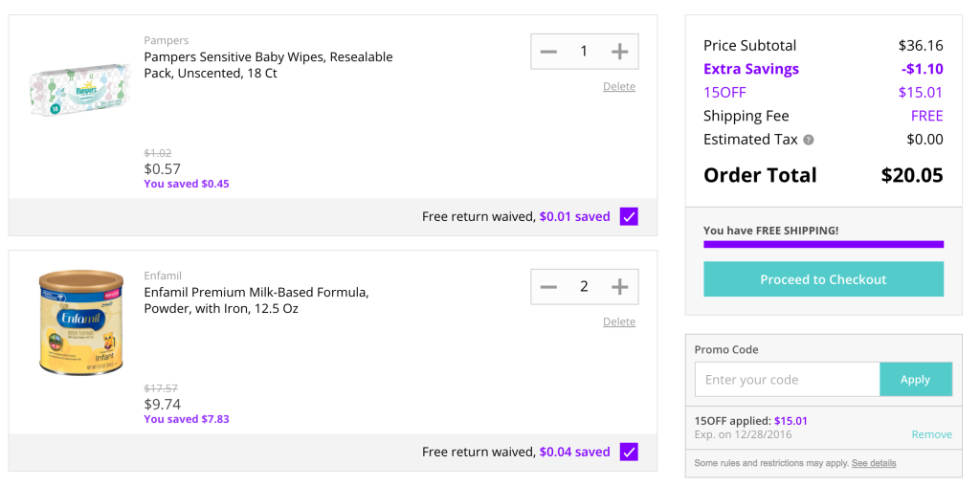Apply the promo code
Screen dimensions: 980x486
click(x=916, y=379)
